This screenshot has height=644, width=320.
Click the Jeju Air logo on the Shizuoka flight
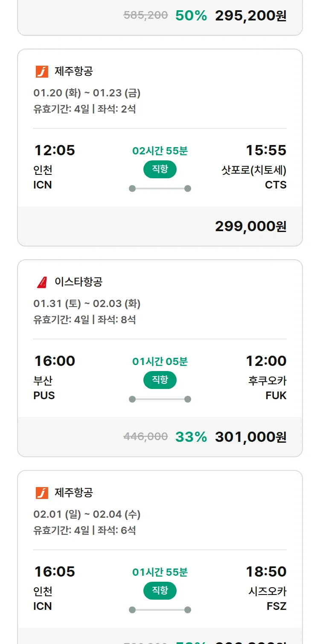(42, 493)
